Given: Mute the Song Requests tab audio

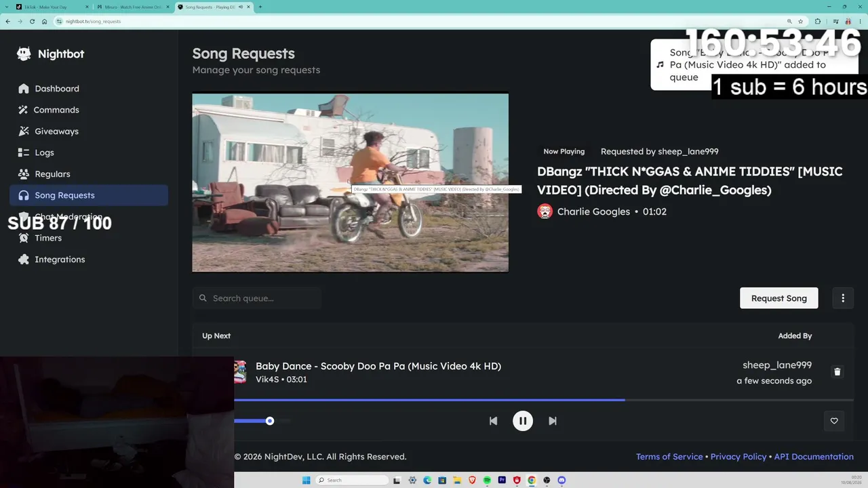Looking at the screenshot, I should pyautogui.click(x=241, y=7).
